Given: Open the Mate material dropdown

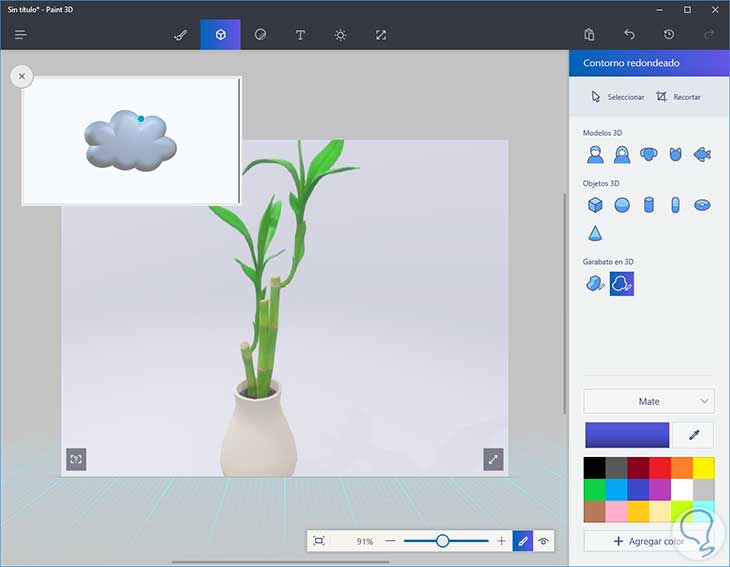Looking at the screenshot, I should click(649, 401).
